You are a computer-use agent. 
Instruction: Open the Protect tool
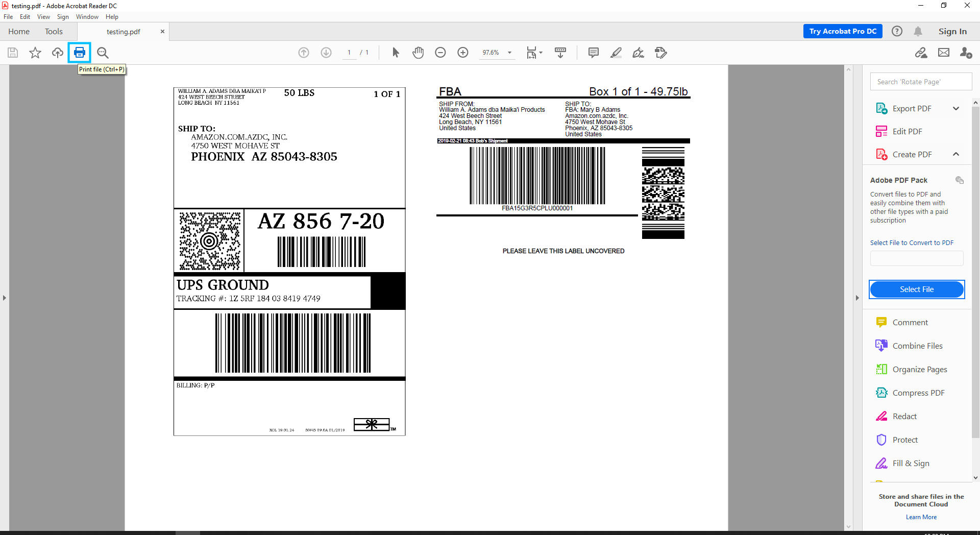coord(905,440)
